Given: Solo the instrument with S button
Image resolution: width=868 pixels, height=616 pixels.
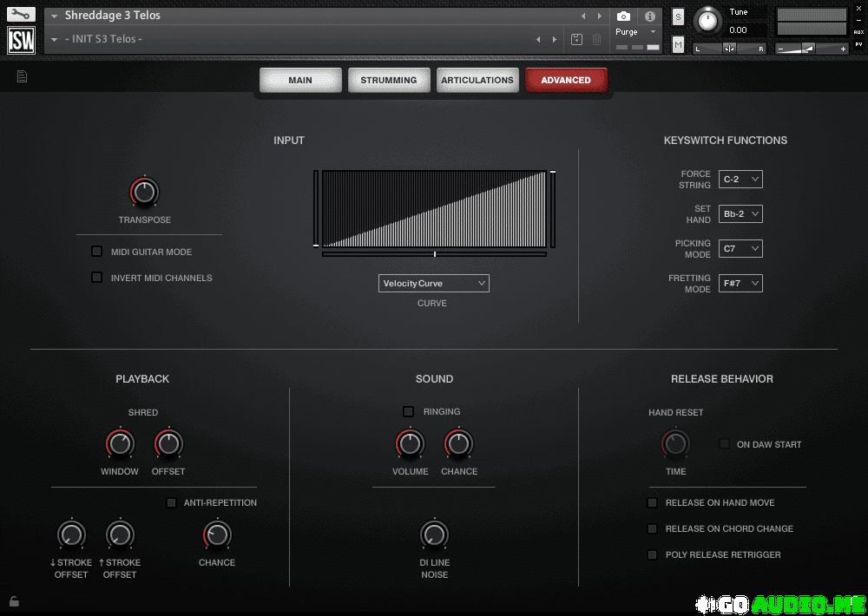Looking at the screenshot, I should [x=678, y=17].
